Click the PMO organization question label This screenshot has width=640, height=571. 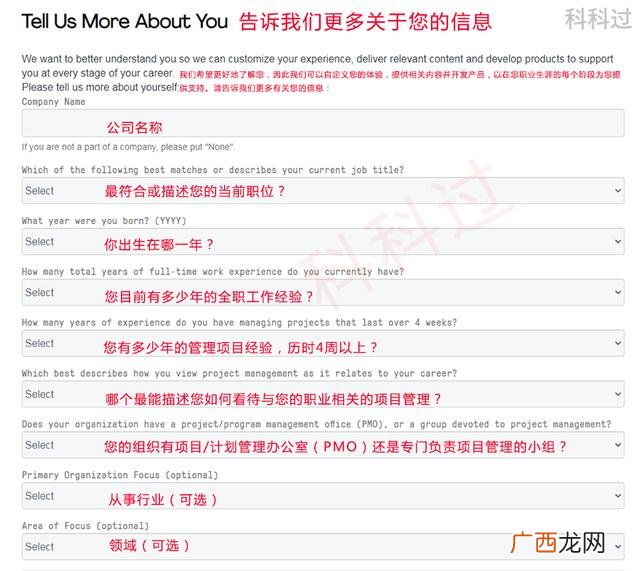click(316, 424)
